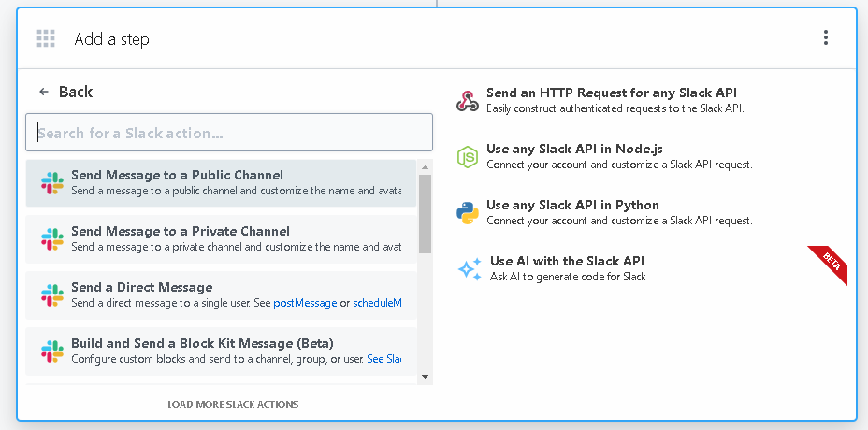The image size is (868, 430).
Task: Click the Add a step heading
Action: coord(112,39)
